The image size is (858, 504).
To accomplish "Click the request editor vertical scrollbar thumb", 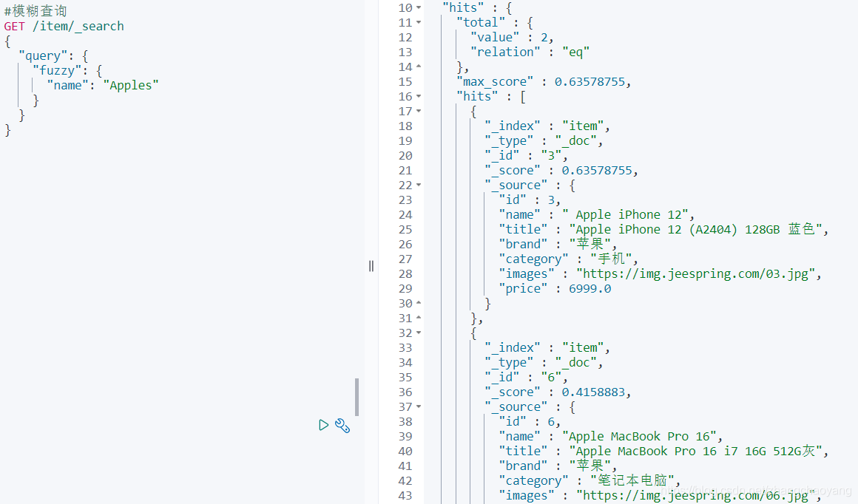I will 357,397.
